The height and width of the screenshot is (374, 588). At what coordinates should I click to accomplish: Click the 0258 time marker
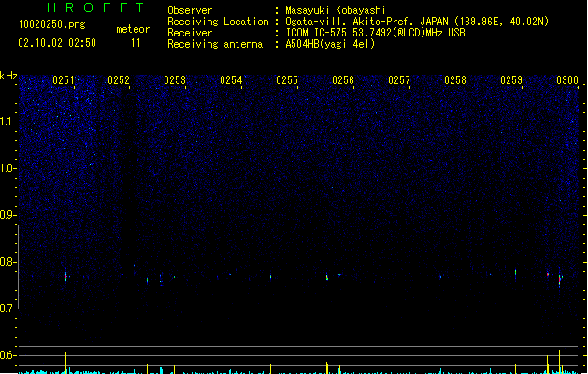(x=455, y=80)
